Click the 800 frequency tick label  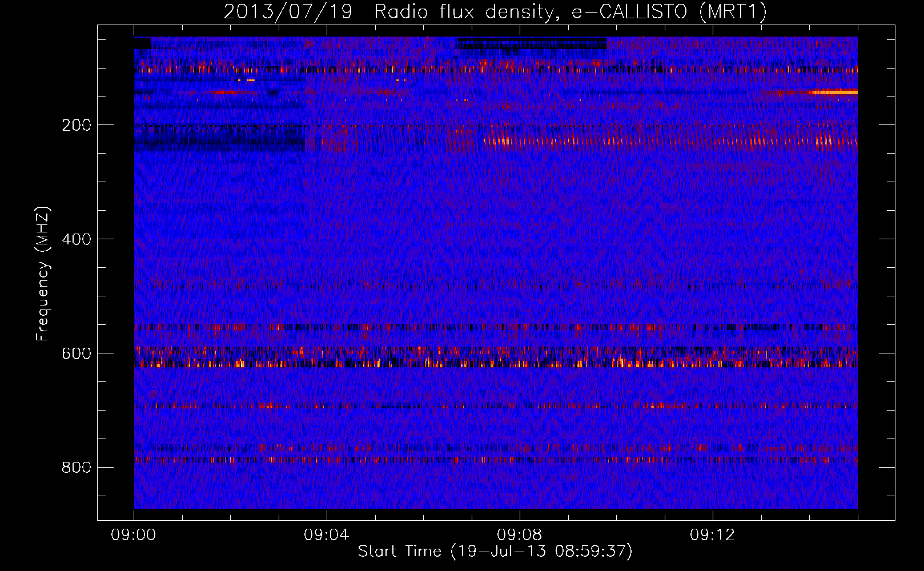coord(77,468)
